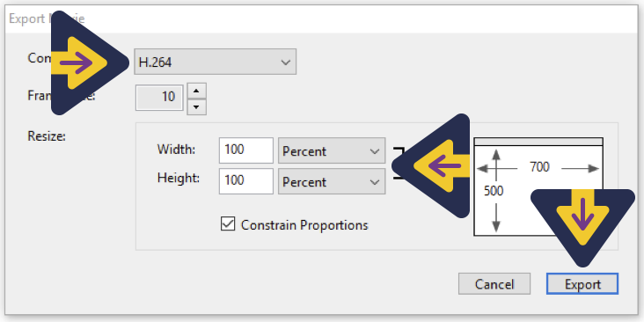Toggle the Constrain Proportions checkbox
Screen dimensions: 644x322
click(228, 223)
